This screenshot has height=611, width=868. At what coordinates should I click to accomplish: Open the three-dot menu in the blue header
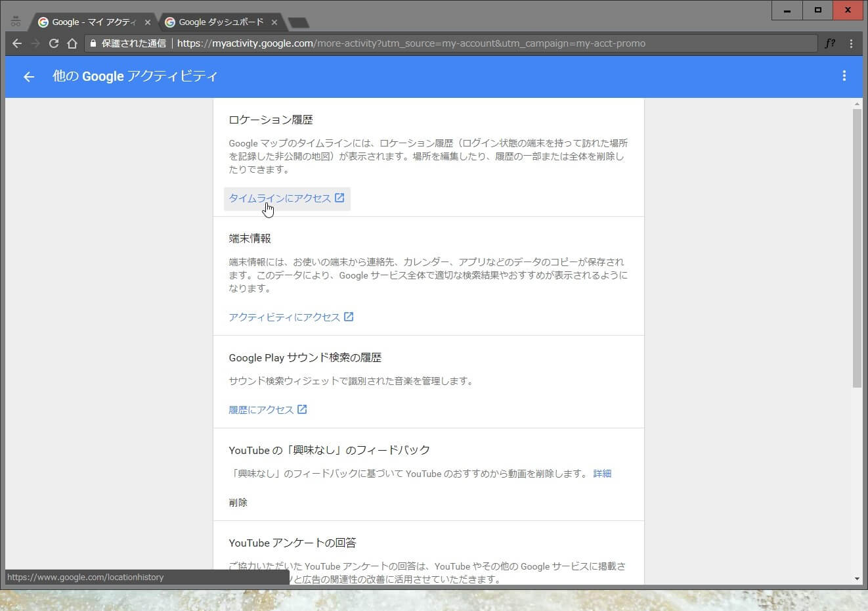coord(844,76)
